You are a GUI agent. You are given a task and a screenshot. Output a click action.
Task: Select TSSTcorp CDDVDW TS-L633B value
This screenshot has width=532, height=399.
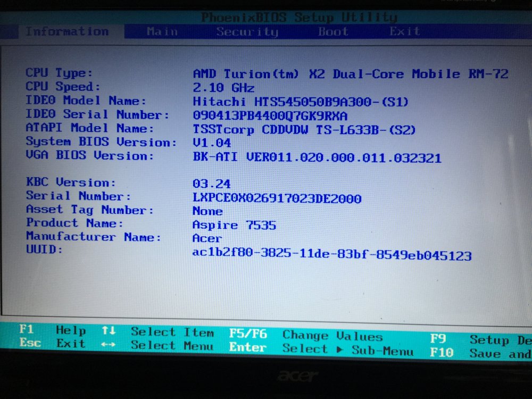pos(304,130)
